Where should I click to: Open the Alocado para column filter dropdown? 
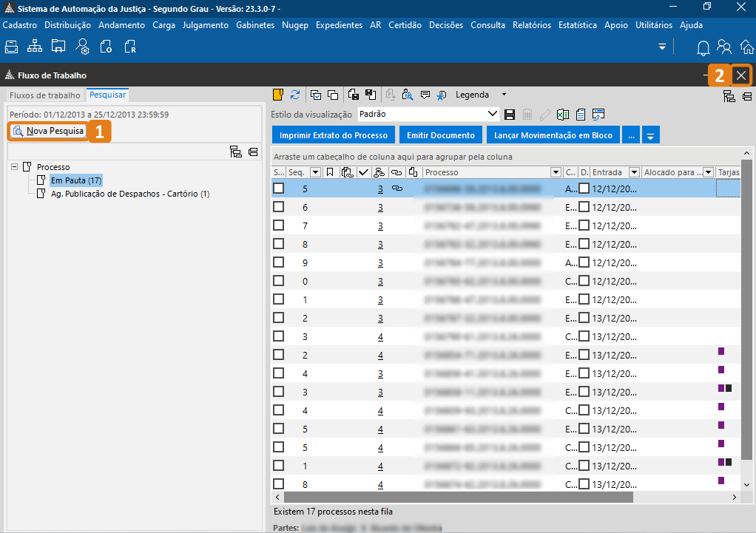coord(708,172)
